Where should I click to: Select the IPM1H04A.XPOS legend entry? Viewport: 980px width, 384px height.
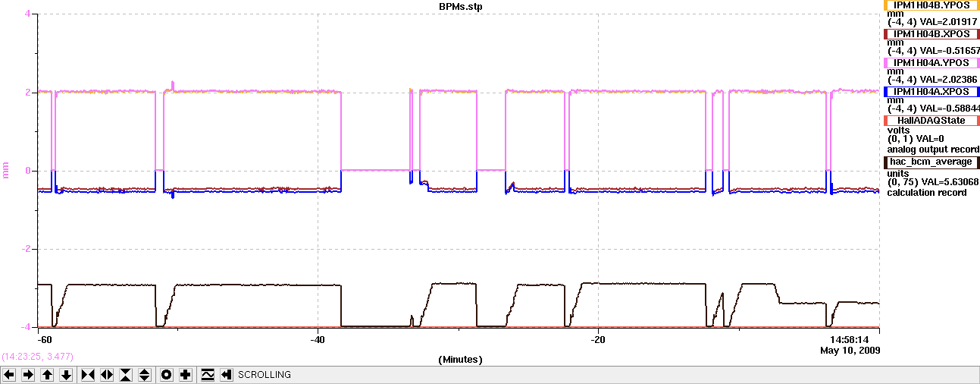coord(931,92)
